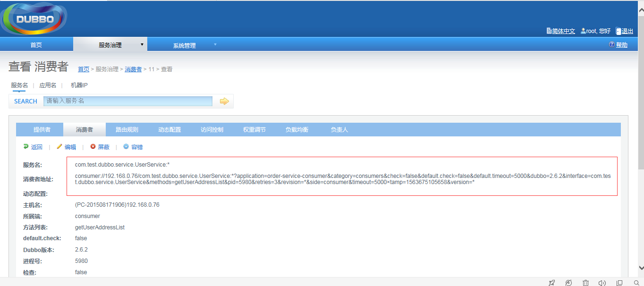The image size is (644, 286).
Task: Click the browser status bar ad-block icon
Action: click(568, 283)
